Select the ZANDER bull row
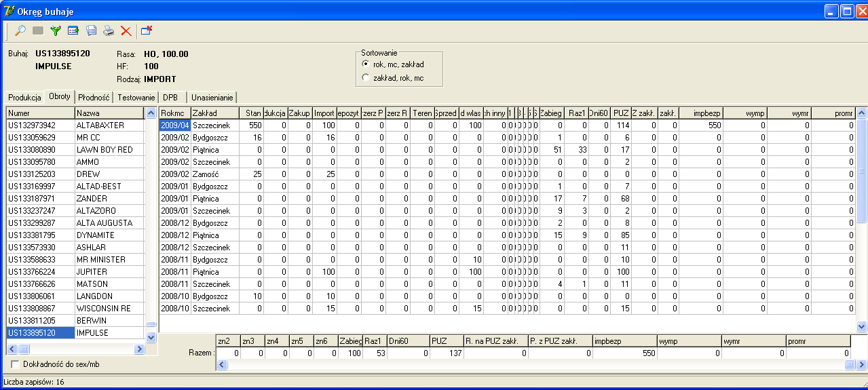 76,199
